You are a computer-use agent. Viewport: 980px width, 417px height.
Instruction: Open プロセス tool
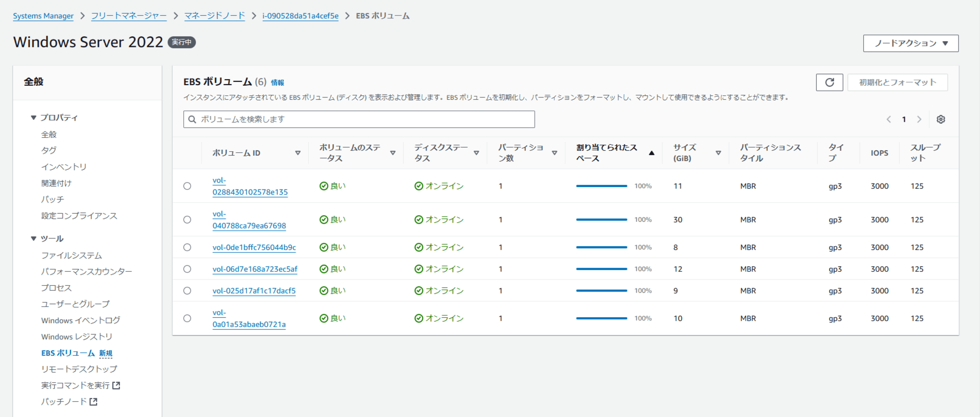(x=56, y=288)
